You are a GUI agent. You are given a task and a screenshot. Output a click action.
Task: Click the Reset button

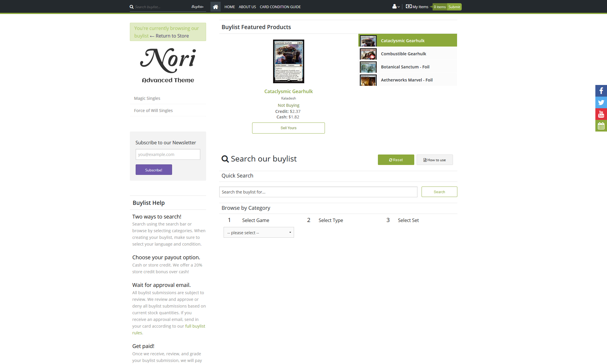(396, 160)
